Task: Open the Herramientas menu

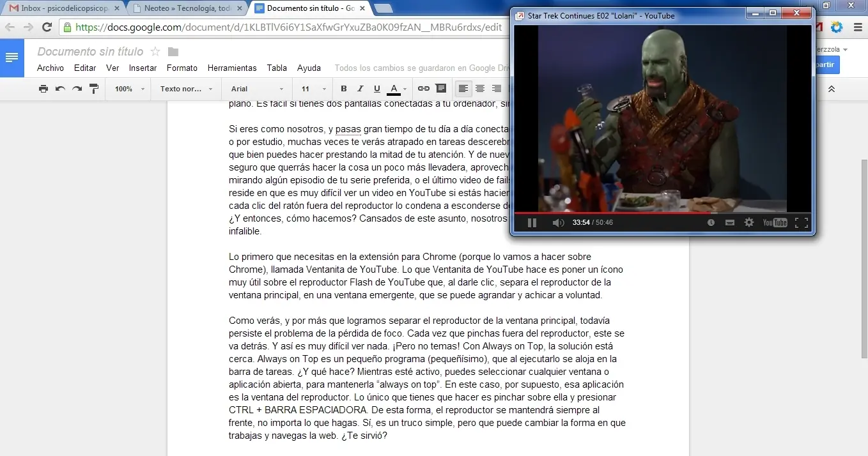Action: point(232,68)
